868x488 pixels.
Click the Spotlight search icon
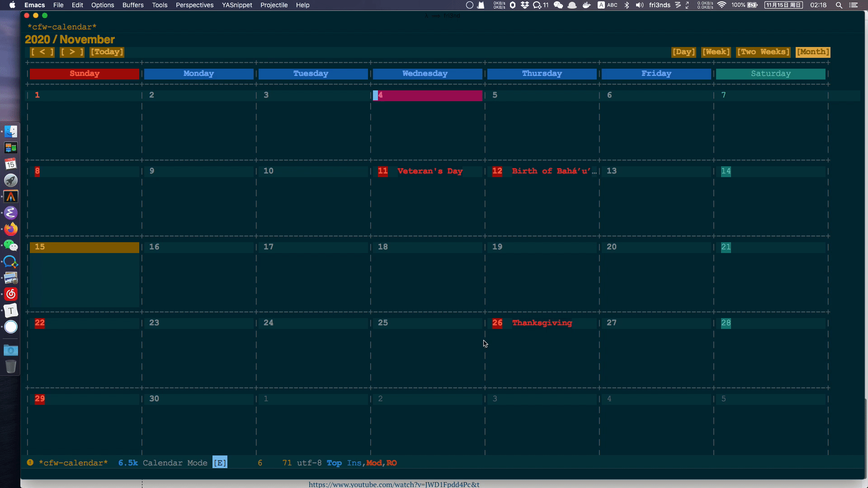[839, 5]
